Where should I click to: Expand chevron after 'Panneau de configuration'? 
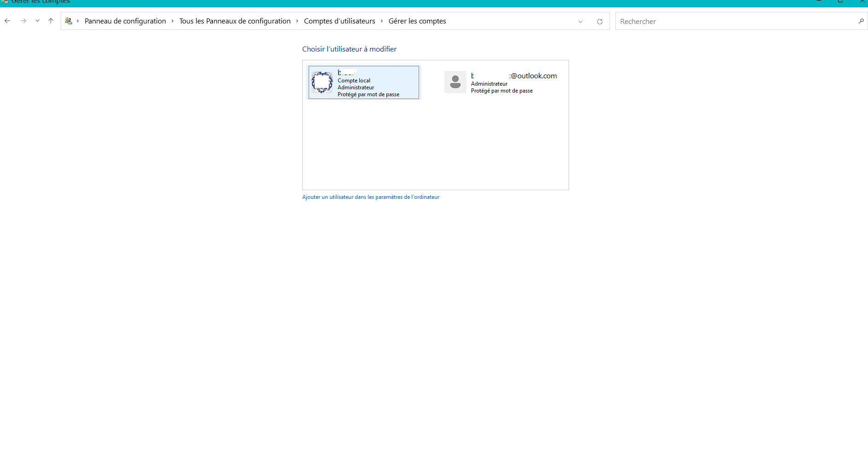172,21
